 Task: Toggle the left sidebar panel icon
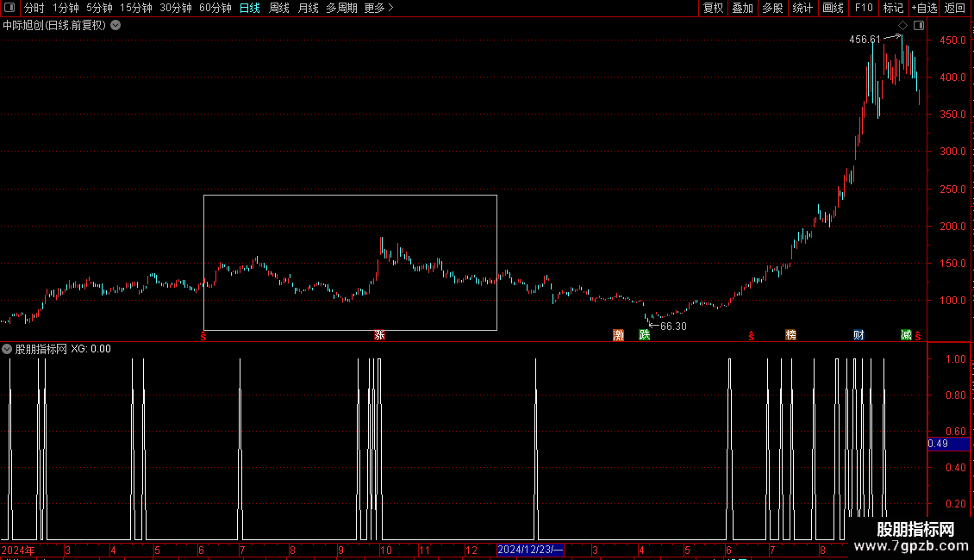pos(9,8)
